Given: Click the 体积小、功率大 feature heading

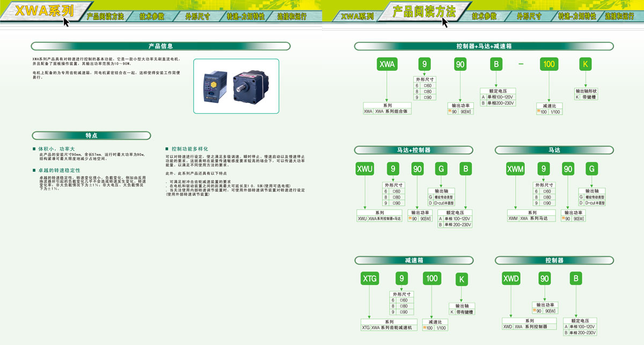Looking at the screenshot, I should coord(56,149).
